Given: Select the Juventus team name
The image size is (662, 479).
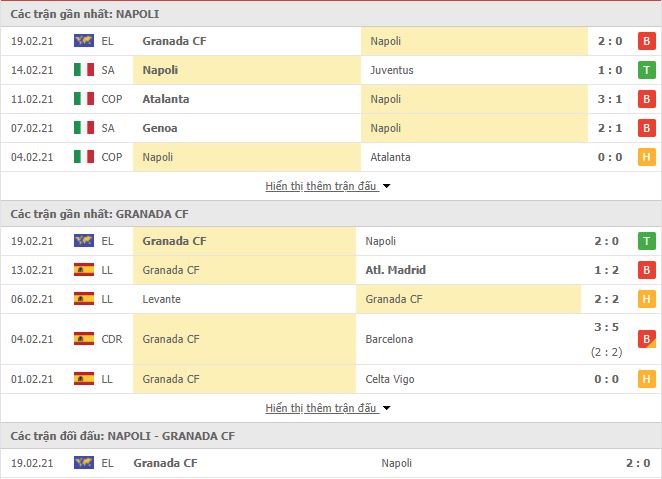Looking at the screenshot, I should (x=392, y=70).
